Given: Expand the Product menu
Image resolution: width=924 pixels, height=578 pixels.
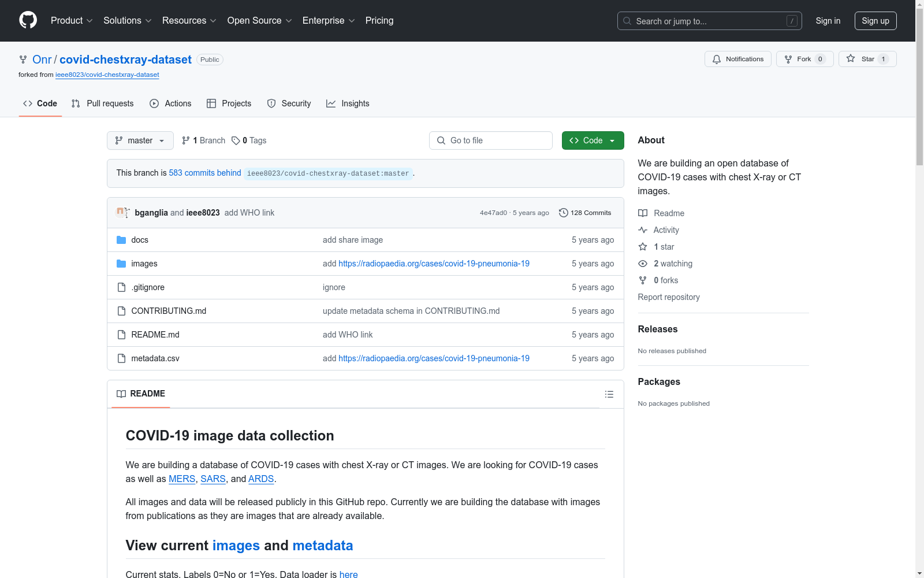Looking at the screenshot, I should [72, 20].
